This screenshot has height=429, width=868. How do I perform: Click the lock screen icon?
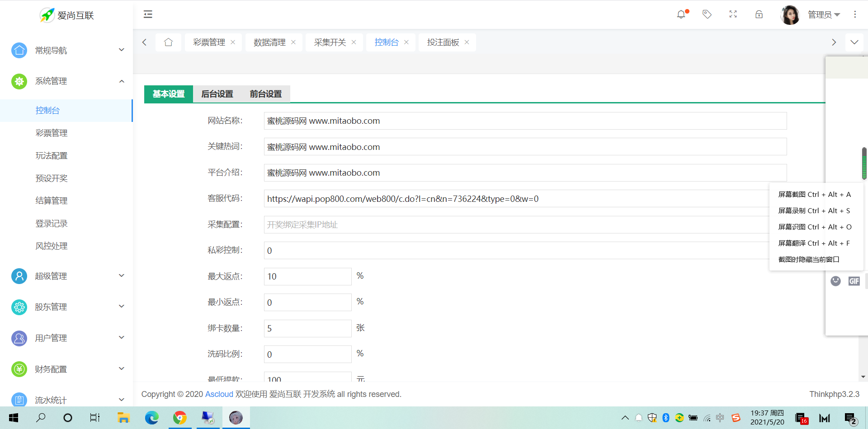759,14
